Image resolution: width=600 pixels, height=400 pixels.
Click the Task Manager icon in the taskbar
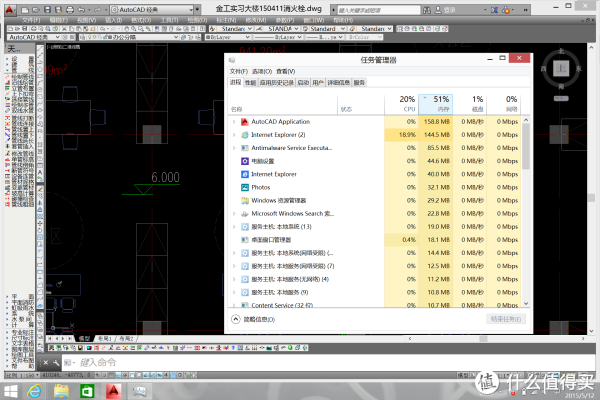(140, 391)
